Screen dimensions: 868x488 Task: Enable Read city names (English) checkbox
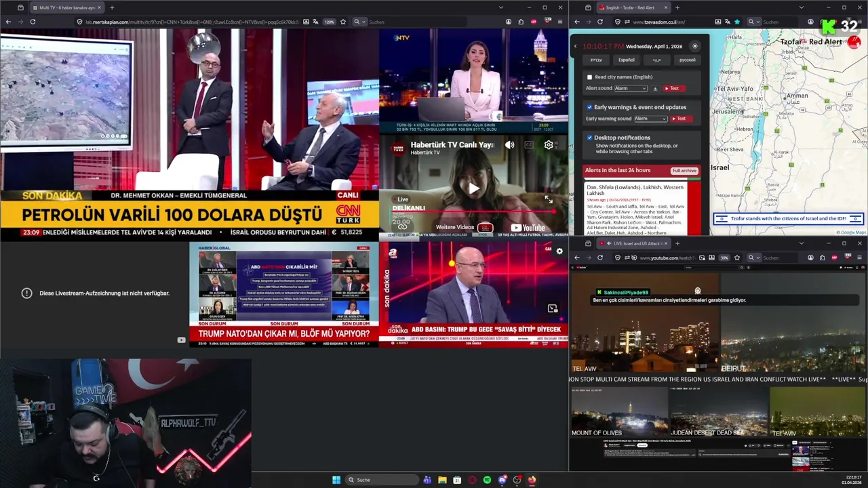click(x=589, y=77)
